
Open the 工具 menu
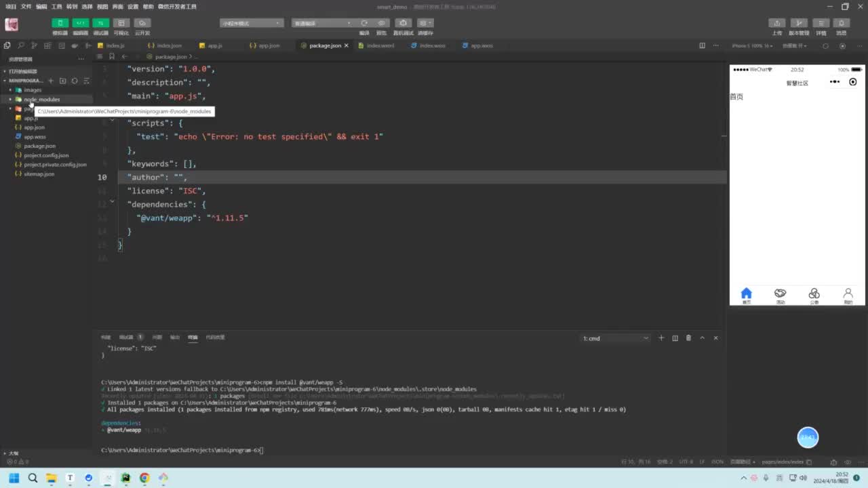[x=57, y=7]
